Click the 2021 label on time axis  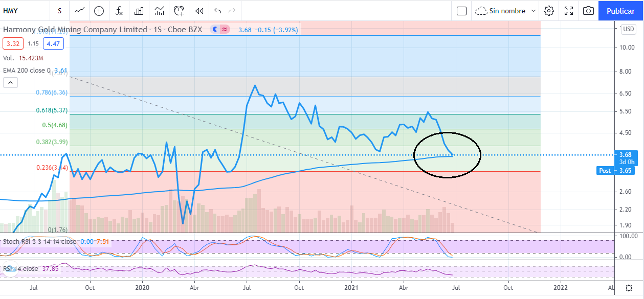(352, 288)
